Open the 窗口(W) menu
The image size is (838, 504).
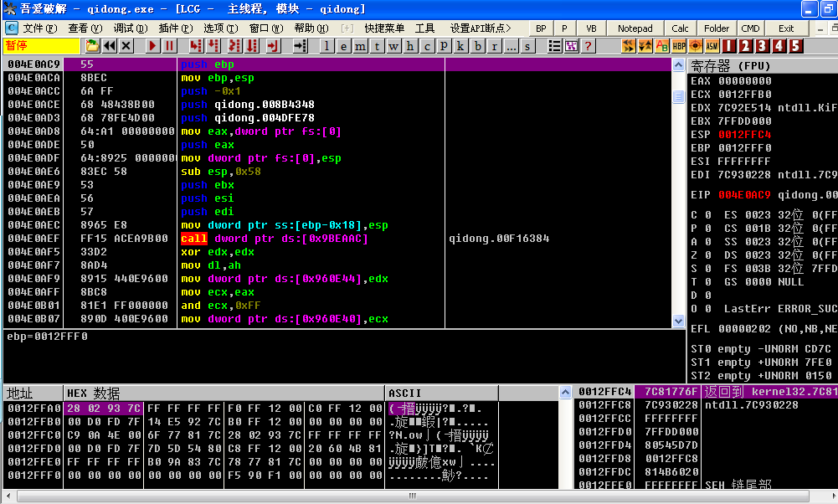point(266,28)
